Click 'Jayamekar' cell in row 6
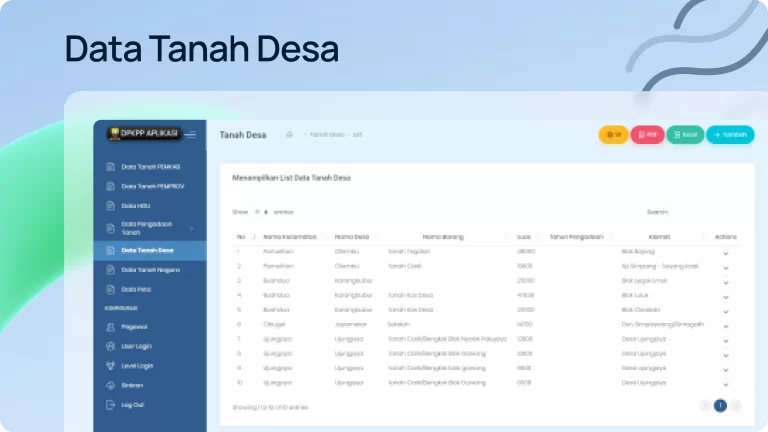This screenshot has height=432, width=768. coord(351,324)
